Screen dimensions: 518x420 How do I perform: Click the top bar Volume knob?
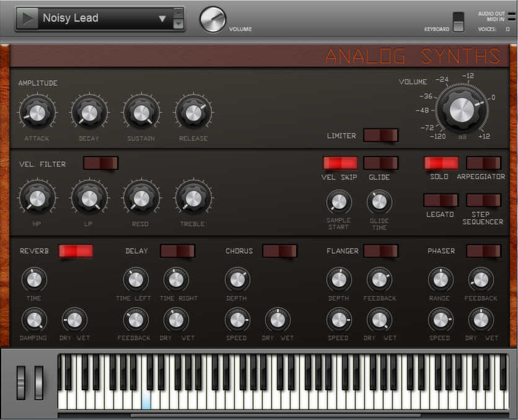213,20
